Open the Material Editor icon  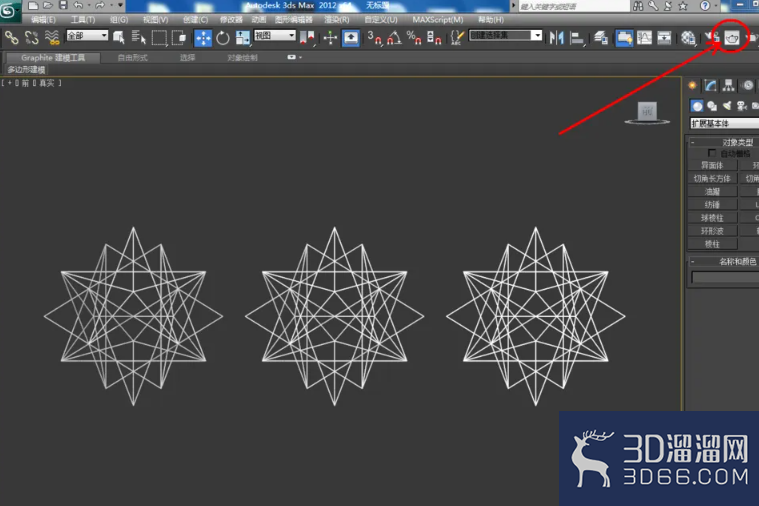coord(688,38)
